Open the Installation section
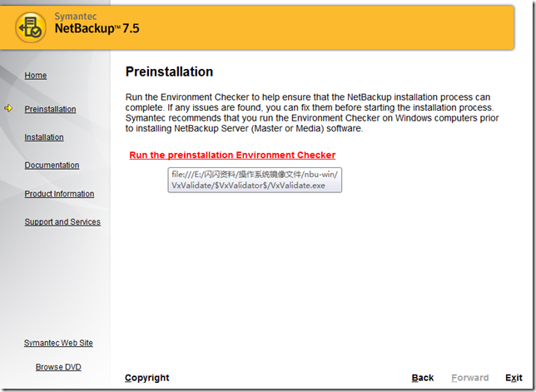Viewport: 536px width, 392px height. (44, 137)
